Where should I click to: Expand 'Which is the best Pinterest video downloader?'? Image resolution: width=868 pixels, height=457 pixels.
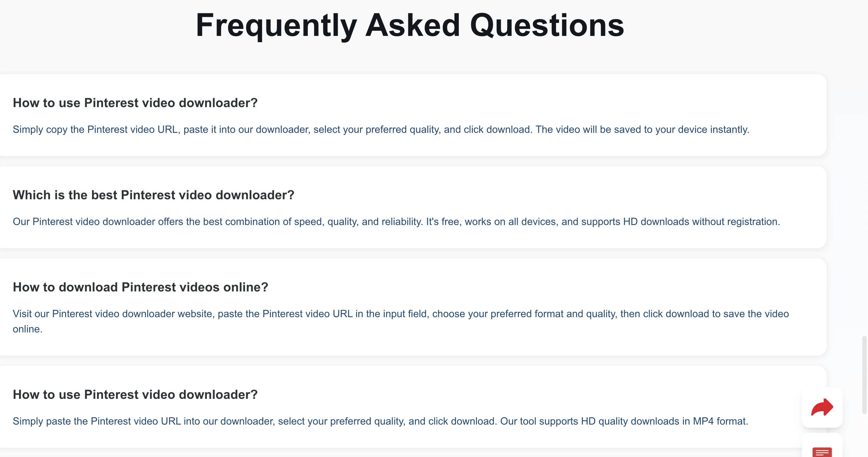(153, 195)
